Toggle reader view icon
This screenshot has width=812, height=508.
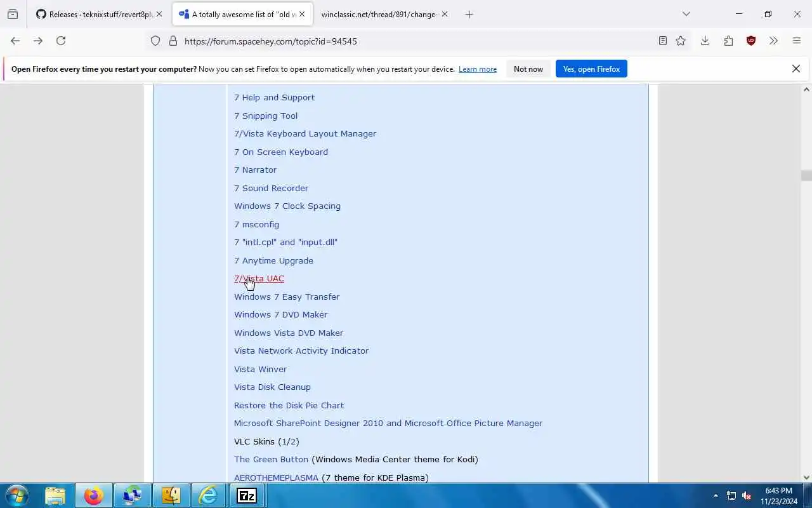tap(662, 41)
